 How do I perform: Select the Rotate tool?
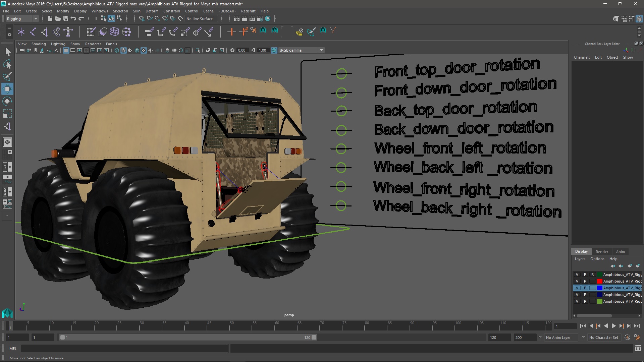click(7, 101)
